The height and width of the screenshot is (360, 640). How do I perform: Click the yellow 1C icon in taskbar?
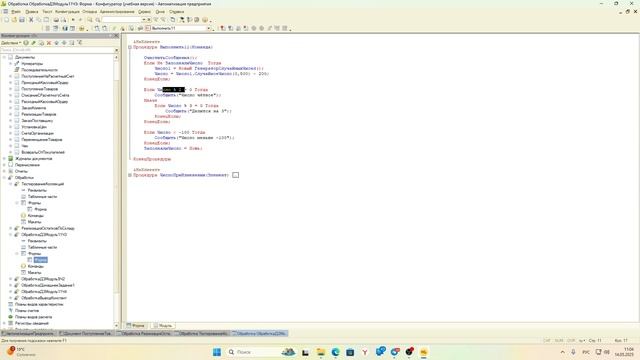click(x=424, y=352)
